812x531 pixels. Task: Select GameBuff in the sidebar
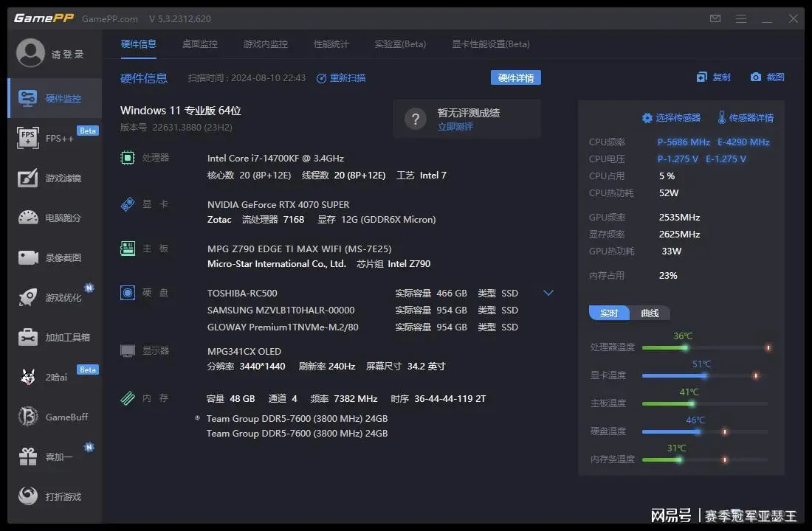click(52, 416)
